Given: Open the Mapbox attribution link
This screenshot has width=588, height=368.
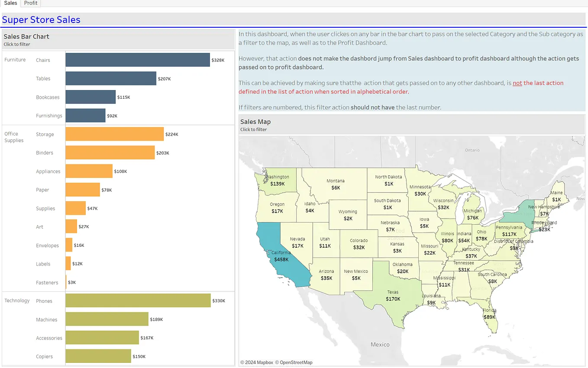Looking at the screenshot, I should pos(258,362).
